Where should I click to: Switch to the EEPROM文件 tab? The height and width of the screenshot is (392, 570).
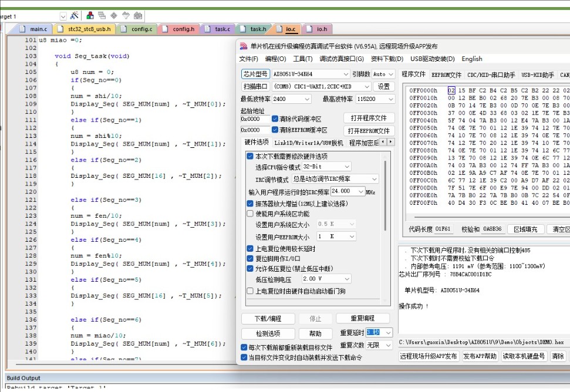click(x=446, y=75)
